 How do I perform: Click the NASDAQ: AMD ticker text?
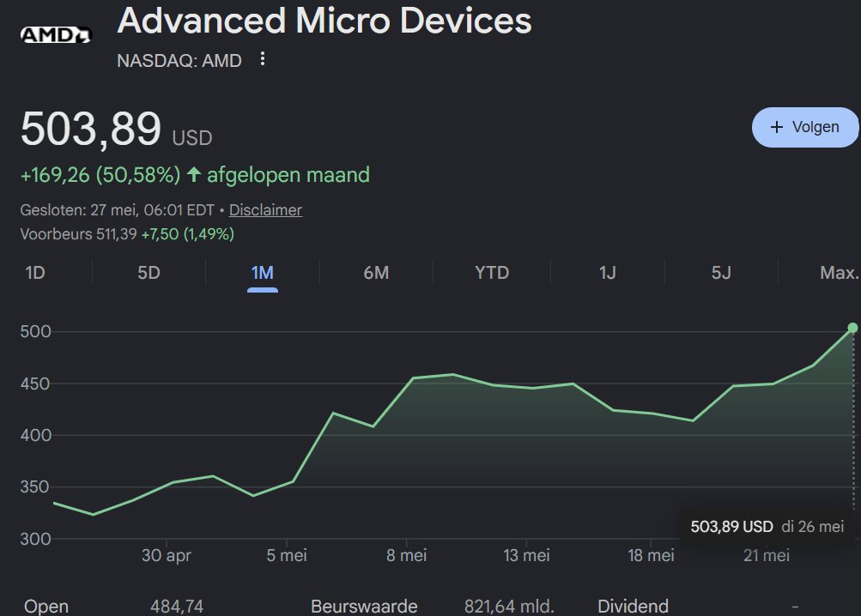pyautogui.click(x=179, y=60)
